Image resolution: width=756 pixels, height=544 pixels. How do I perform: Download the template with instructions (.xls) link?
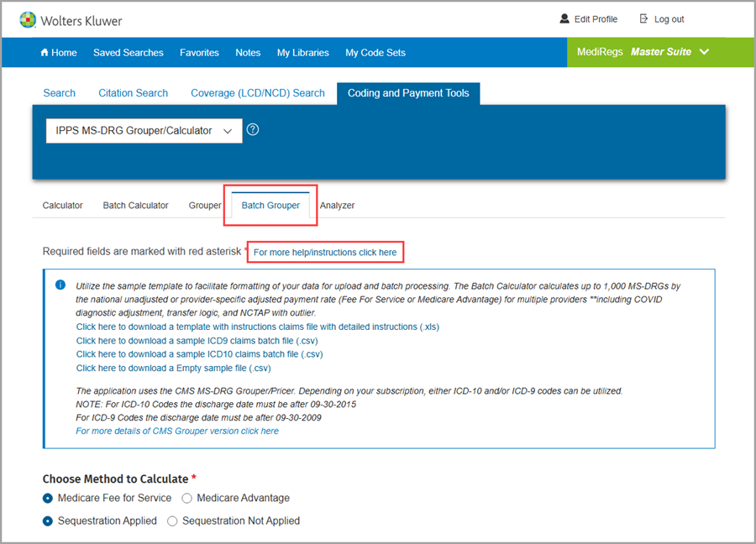coord(258,327)
